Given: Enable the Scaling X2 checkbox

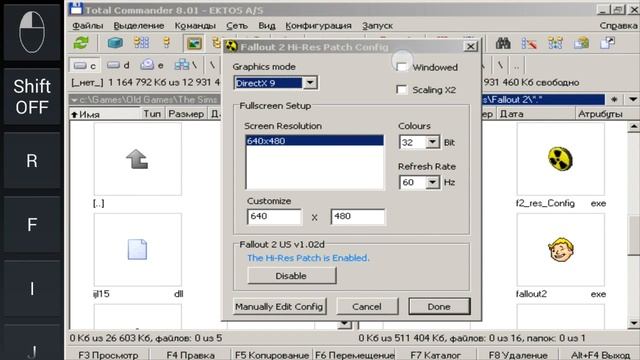Looking at the screenshot, I should 402,90.
